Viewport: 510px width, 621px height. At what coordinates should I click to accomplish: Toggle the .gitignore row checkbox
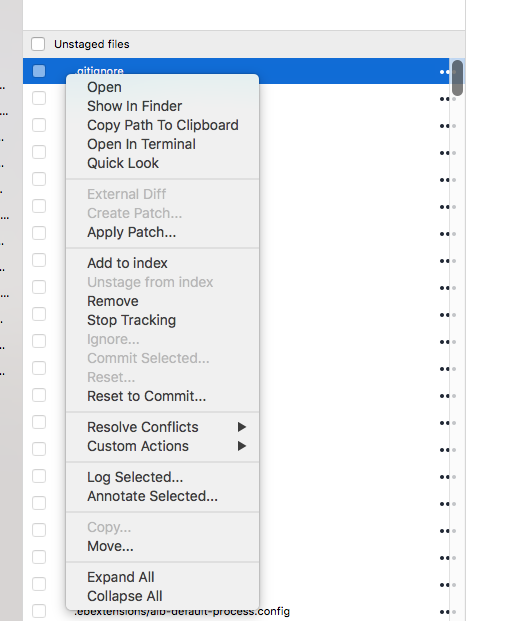[x=39, y=71]
